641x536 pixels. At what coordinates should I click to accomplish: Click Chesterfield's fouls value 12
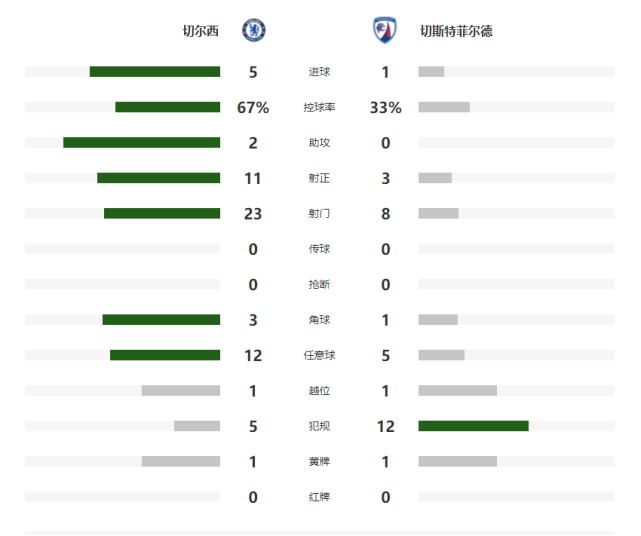pos(386,426)
